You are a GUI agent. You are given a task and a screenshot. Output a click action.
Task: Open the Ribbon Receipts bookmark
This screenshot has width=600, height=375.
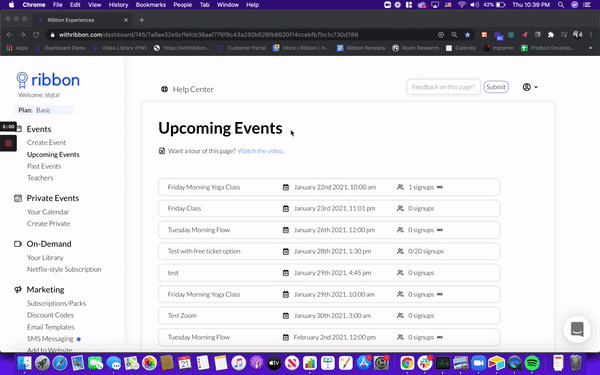coord(361,48)
